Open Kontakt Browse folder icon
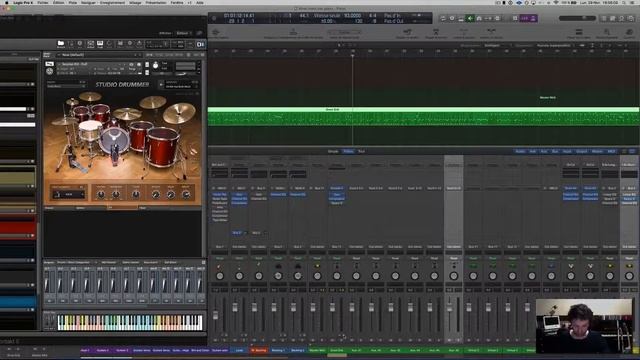Viewport: 640px width, 360px height. (x=61, y=44)
